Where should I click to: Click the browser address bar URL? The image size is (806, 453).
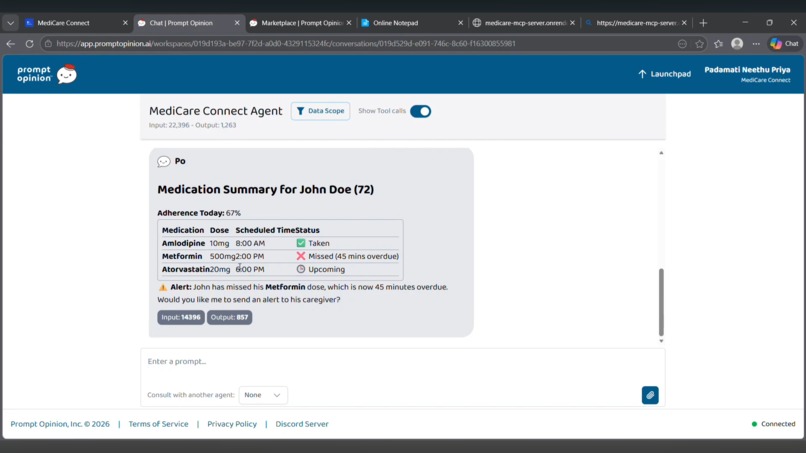(x=286, y=44)
